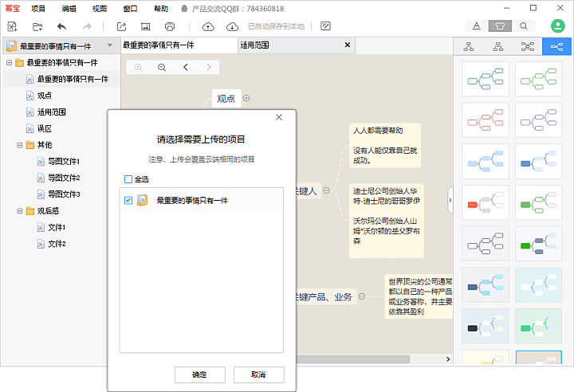Select the red-node theme thumbnail
The height and width of the screenshot is (392, 574).
[486, 202]
